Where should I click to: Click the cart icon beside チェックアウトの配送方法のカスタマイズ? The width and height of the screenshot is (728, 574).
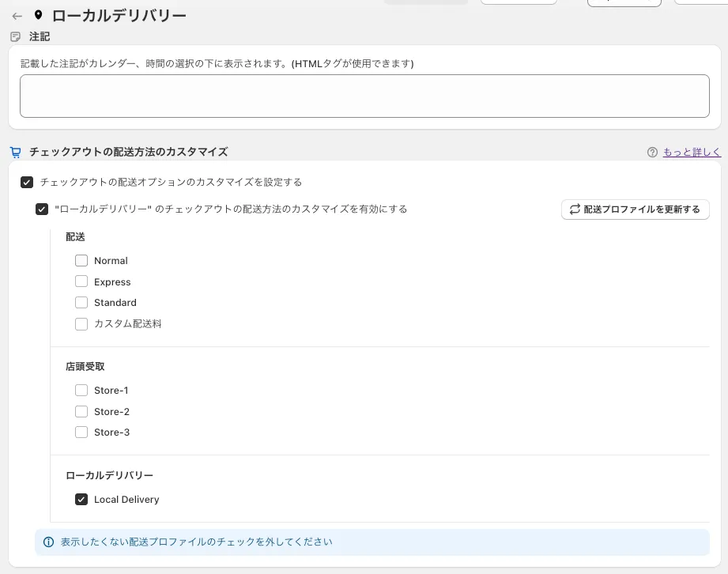point(15,152)
